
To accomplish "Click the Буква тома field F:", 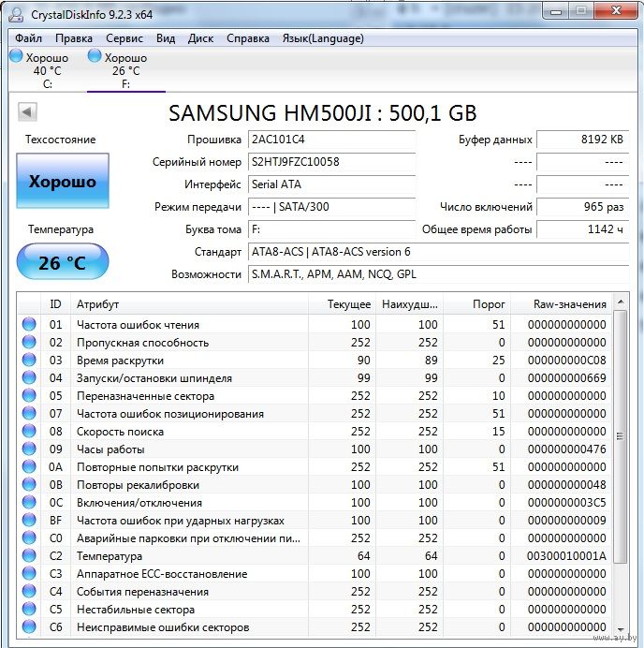I will [331, 229].
